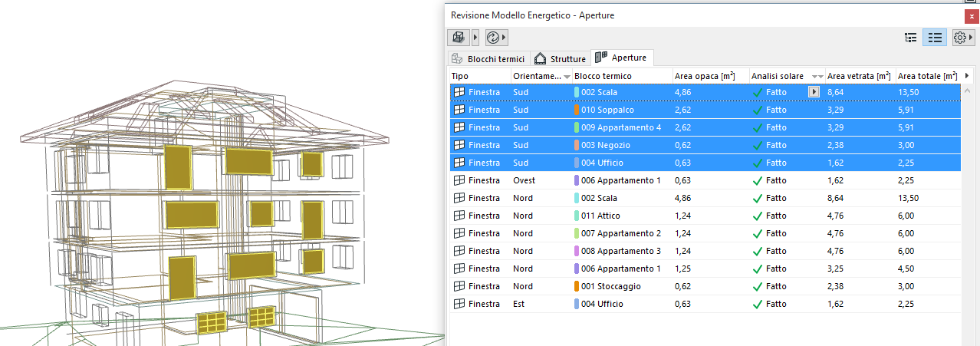The height and width of the screenshot is (346, 980).
Task: Click window icon of 010 Soppalco row
Action: (x=459, y=110)
